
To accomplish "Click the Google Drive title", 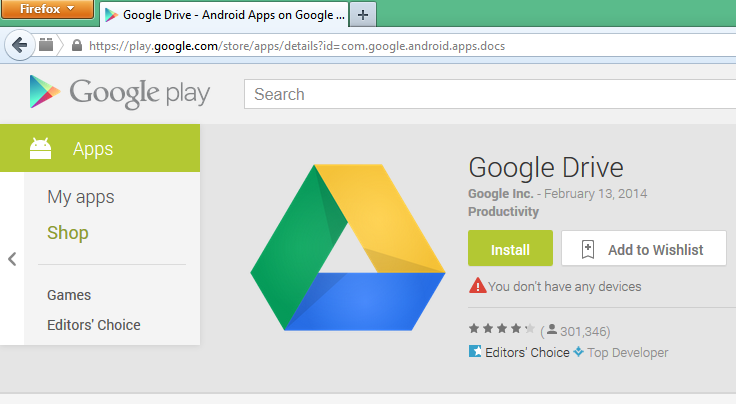I will 546,168.
